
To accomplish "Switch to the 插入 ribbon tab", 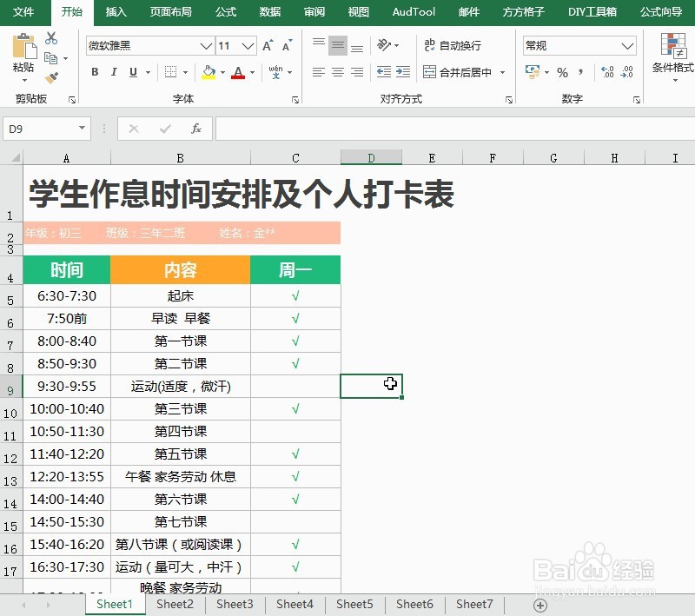I will coord(116,12).
